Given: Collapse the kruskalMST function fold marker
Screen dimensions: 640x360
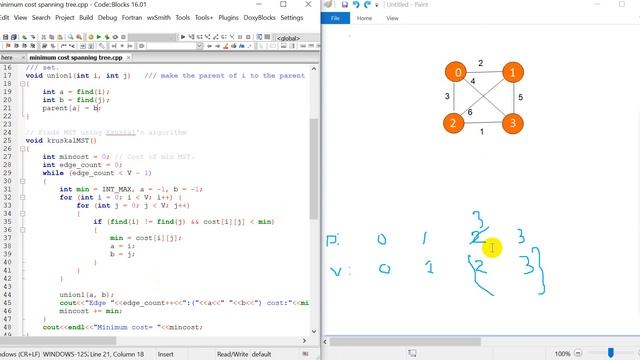Looking at the screenshot, I should 23,149.
